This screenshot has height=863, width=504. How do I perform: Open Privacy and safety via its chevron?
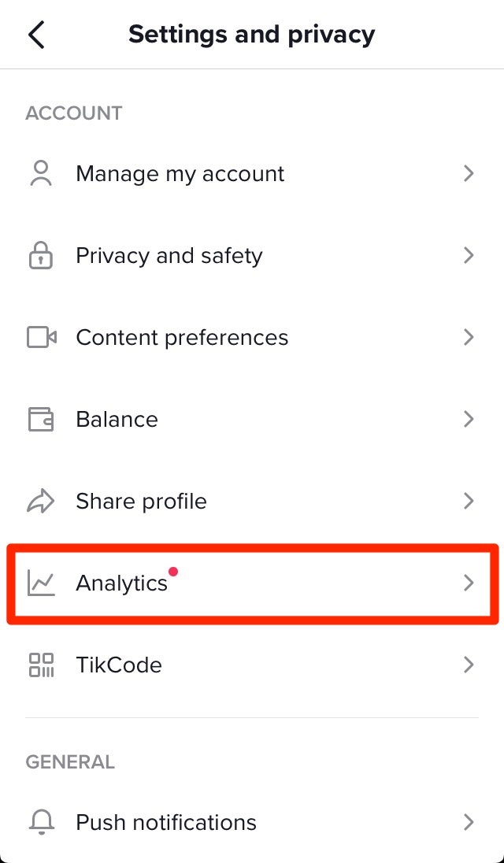[469, 255]
